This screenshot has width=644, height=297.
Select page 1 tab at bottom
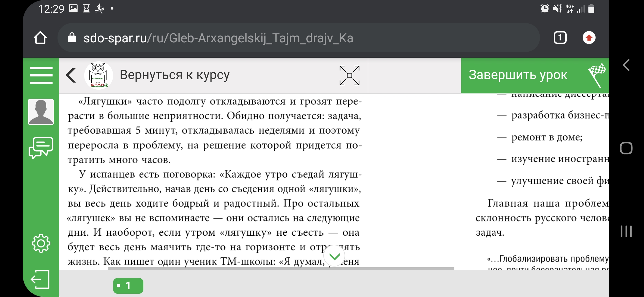point(128,286)
